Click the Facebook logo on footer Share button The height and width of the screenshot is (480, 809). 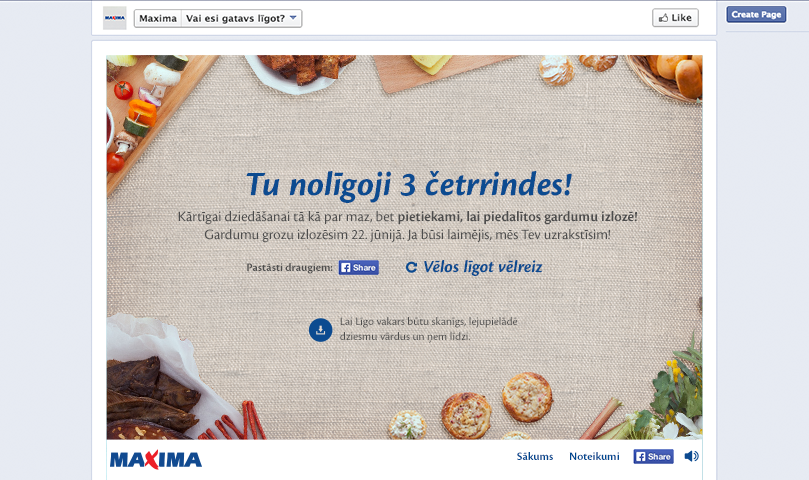641,457
